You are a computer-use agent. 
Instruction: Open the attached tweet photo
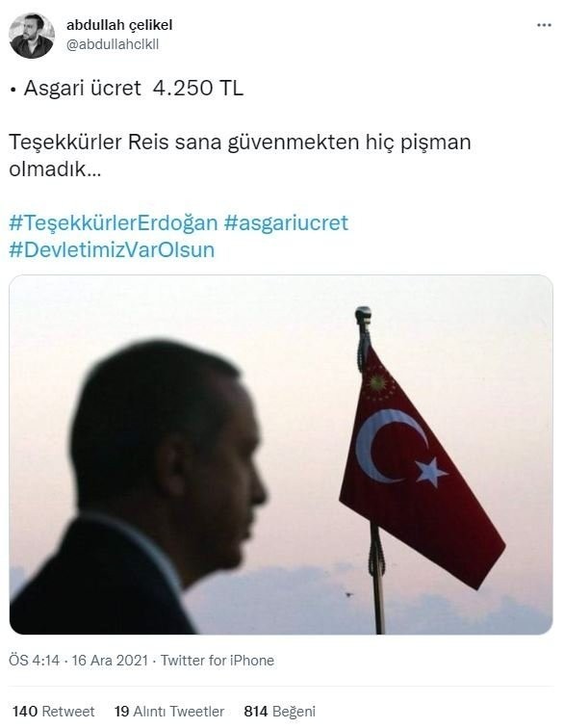click(x=281, y=455)
